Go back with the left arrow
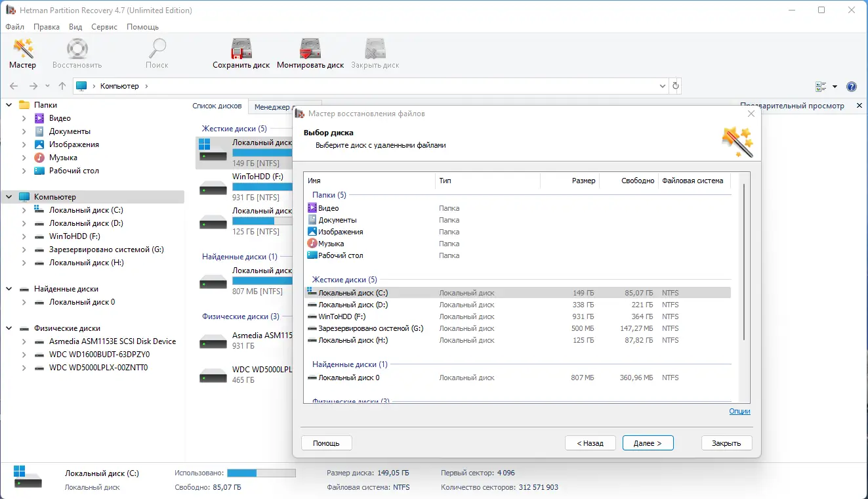 click(14, 86)
